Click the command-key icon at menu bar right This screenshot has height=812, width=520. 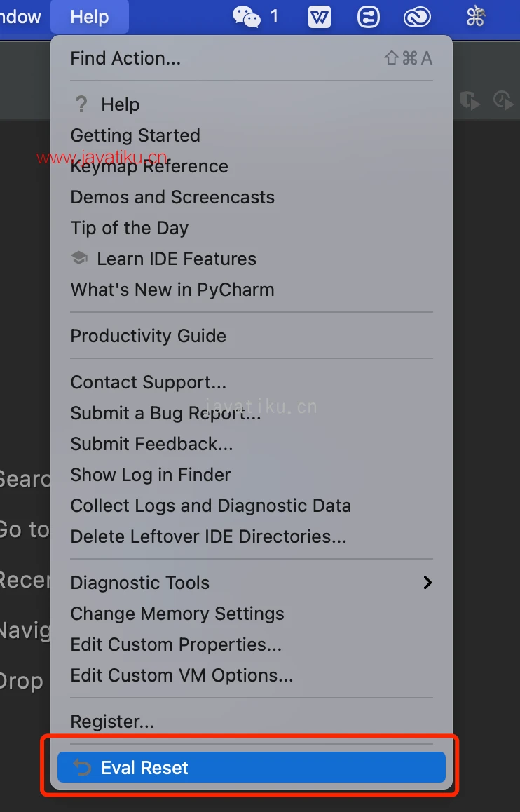[x=475, y=17]
